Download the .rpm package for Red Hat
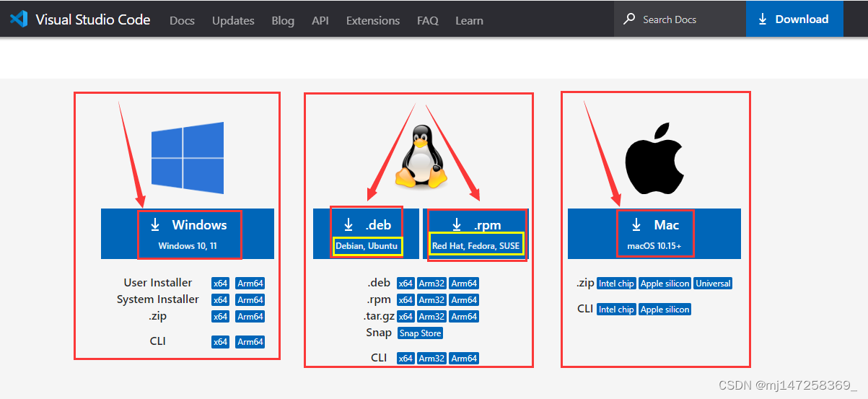The height and width of the screenshot is (399, 868). 476,234
